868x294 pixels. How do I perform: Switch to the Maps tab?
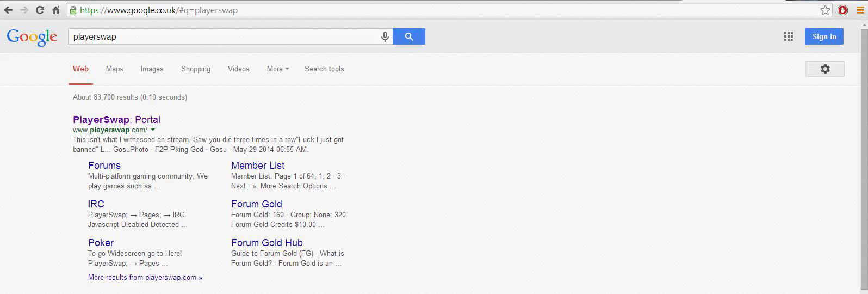tap(114, 69)
